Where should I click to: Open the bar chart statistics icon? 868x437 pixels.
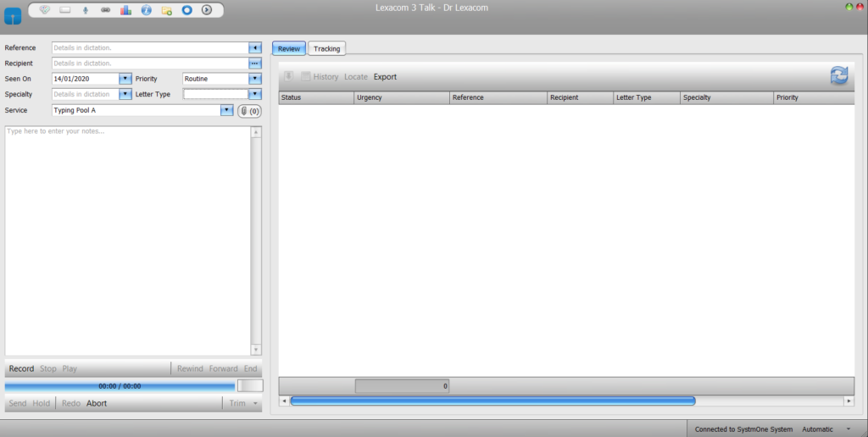125,10
